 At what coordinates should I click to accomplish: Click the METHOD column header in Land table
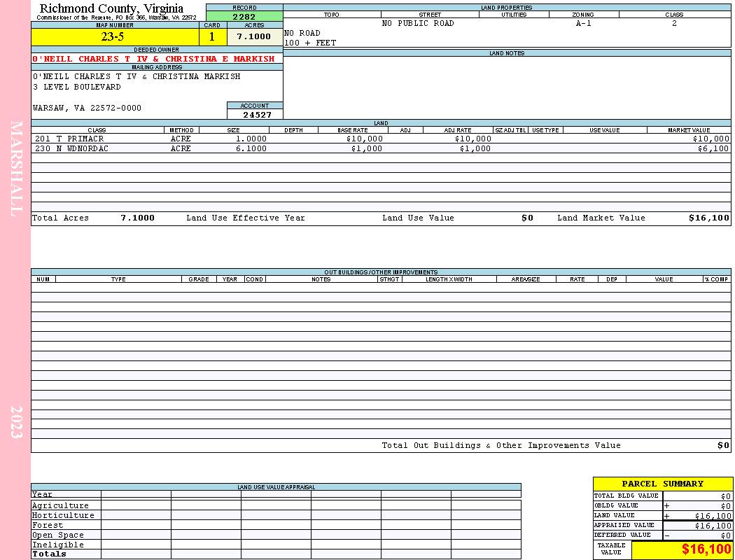click(x=181, y=130)
